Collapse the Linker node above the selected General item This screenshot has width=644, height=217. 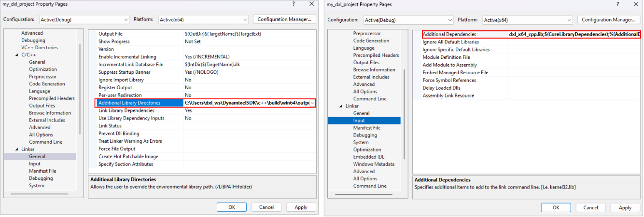click(x=17, y=149)
